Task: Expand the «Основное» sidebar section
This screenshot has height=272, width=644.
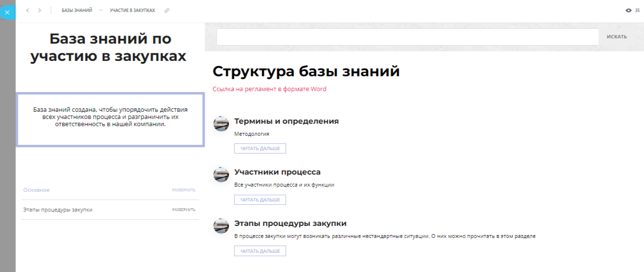Action: 183,190
